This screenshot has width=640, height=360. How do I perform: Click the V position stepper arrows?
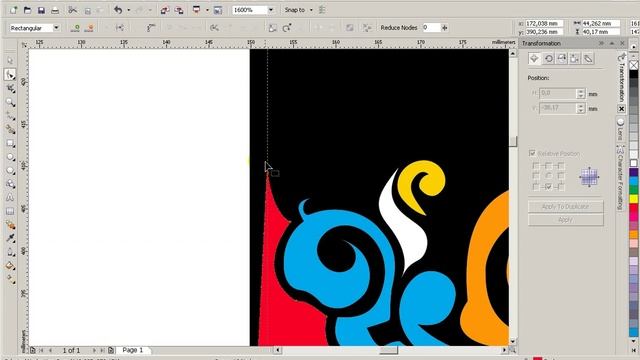581,108
